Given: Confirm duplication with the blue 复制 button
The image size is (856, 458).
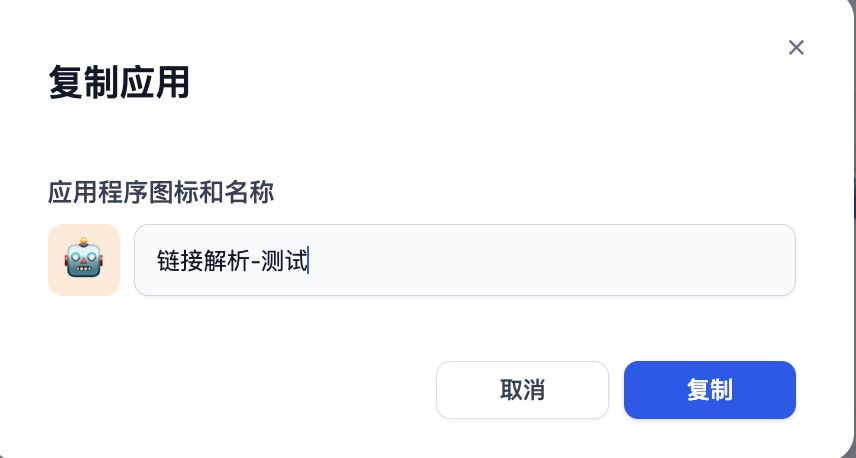Looking at the screenshot, I should [710, 390].
